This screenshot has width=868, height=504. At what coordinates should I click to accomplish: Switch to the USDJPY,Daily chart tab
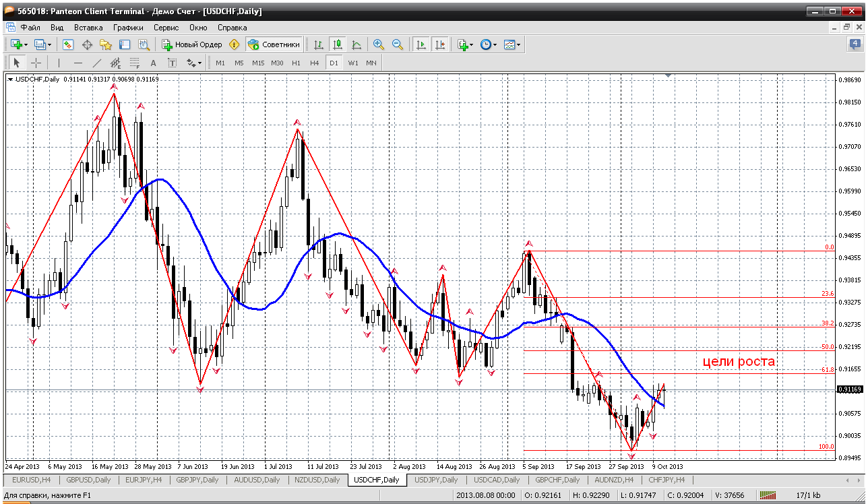(436, 480)
